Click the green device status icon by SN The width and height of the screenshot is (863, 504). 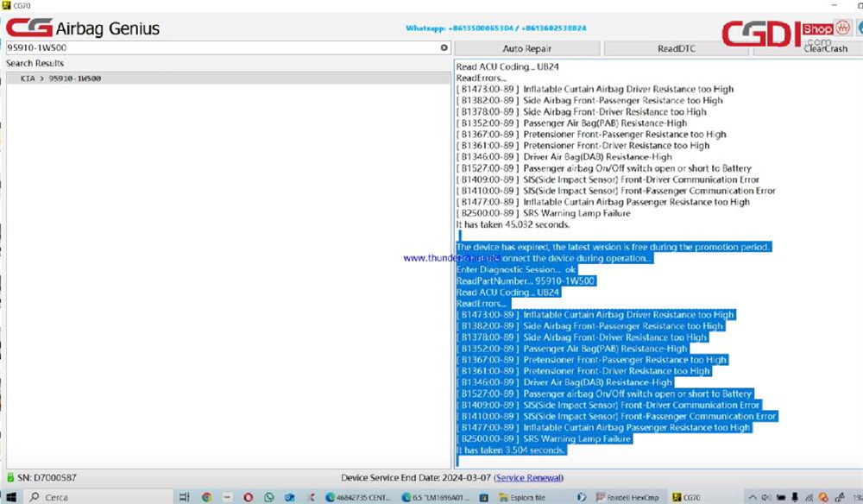coord(9,477)
